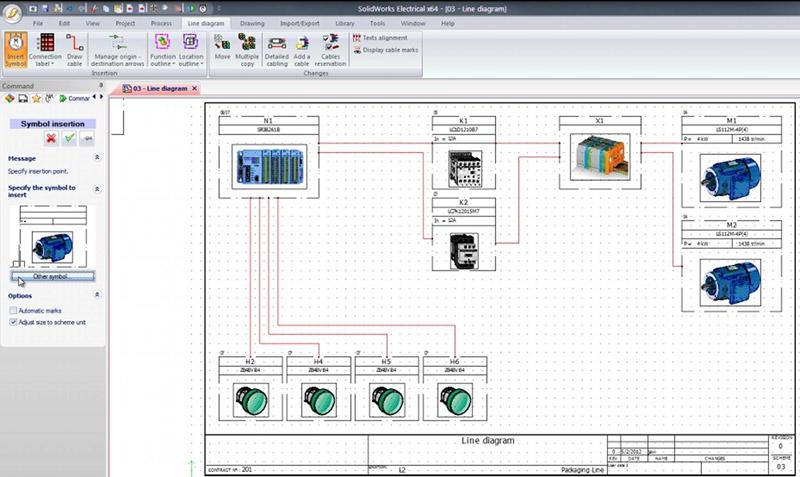The height and width of the screenshot is (477, 800).
Task: Click the camera icon in quick access toolbar
Action: click(x=33, y=9)
